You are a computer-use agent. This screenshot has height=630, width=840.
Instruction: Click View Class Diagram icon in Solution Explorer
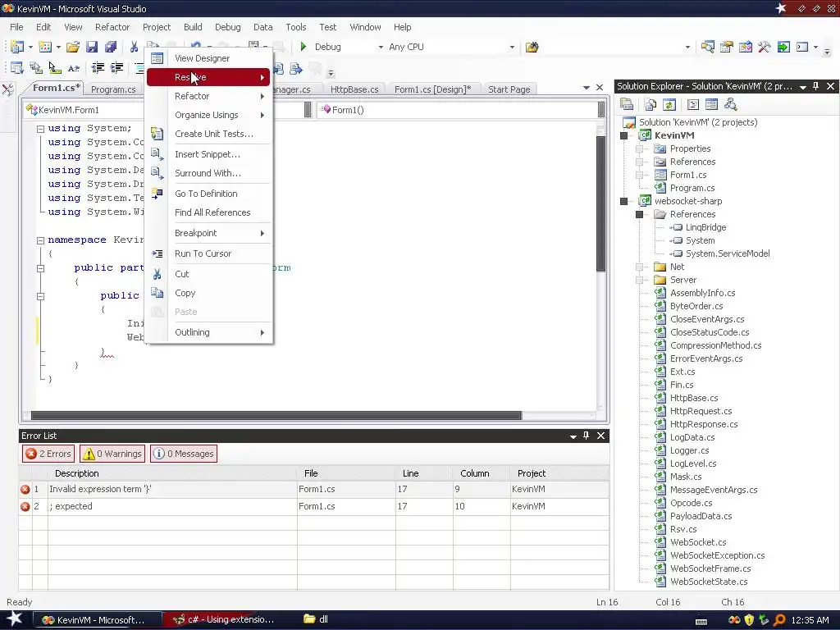click(x=730, y=104)
